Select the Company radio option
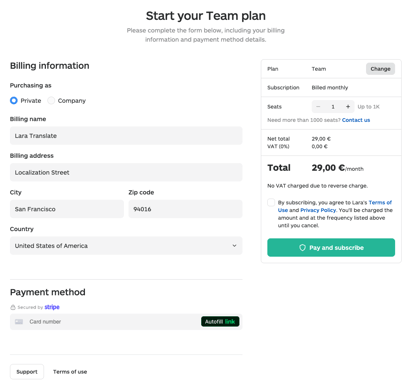Screen dimensions: 415x390 51,100
